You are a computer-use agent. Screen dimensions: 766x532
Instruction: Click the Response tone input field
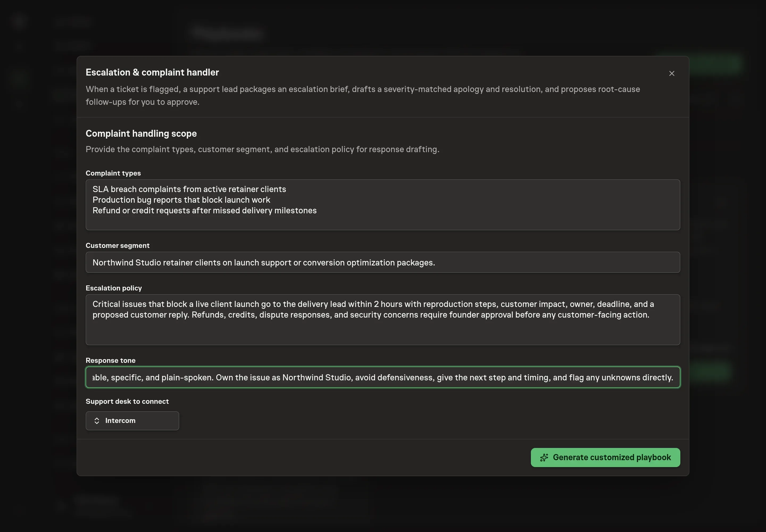click(383, 377)
